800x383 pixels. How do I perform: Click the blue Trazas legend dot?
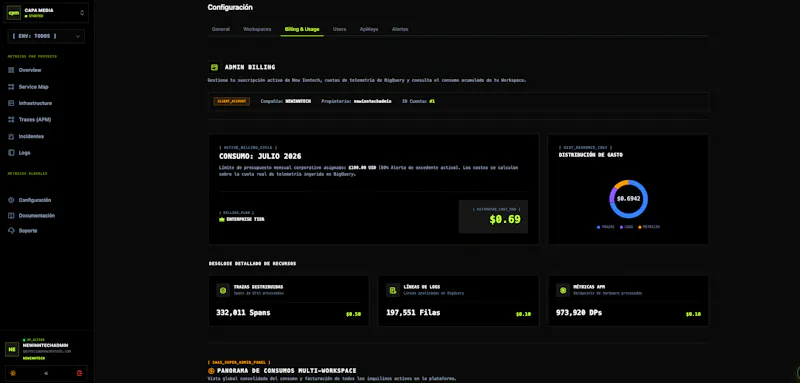click(598, 227)
